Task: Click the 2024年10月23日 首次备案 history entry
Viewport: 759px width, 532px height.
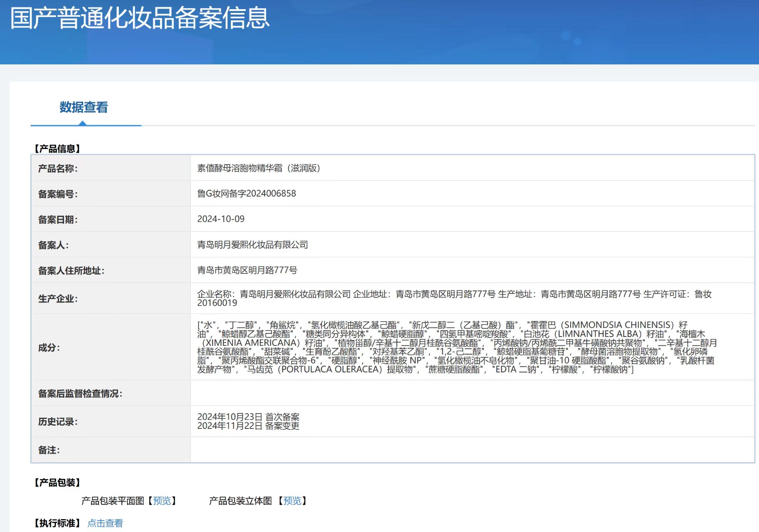Action: pyautogui.click(x=248, y=417)
